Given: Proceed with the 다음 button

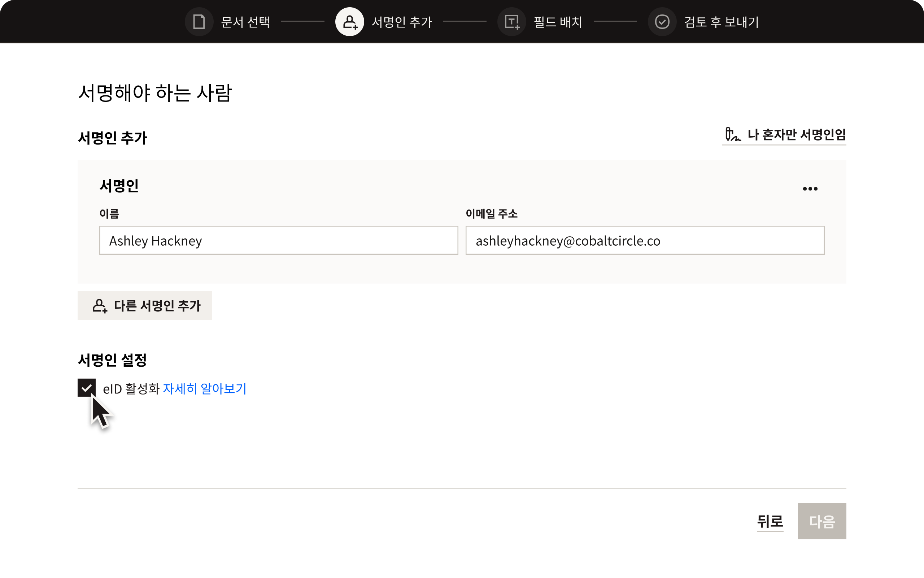Looking at the screenshot, I should coord(821,521).
